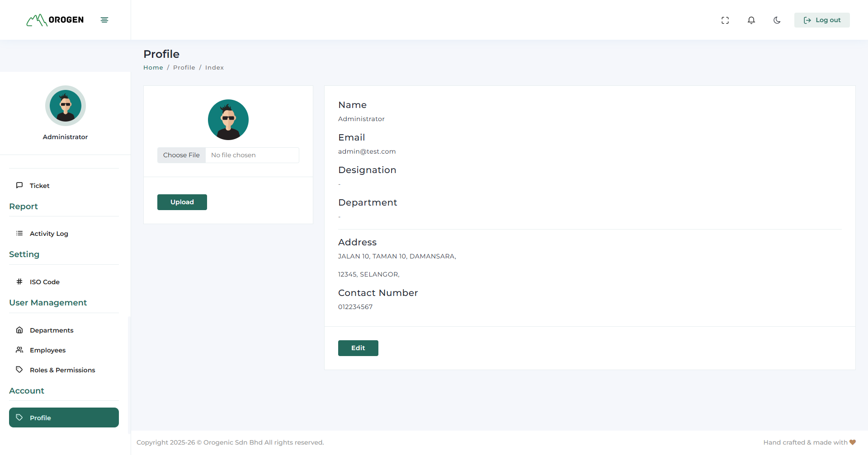Click the Roles & Permissions tag icon
The height and width of the screenshot is (455, 868).
click(19, 370)
